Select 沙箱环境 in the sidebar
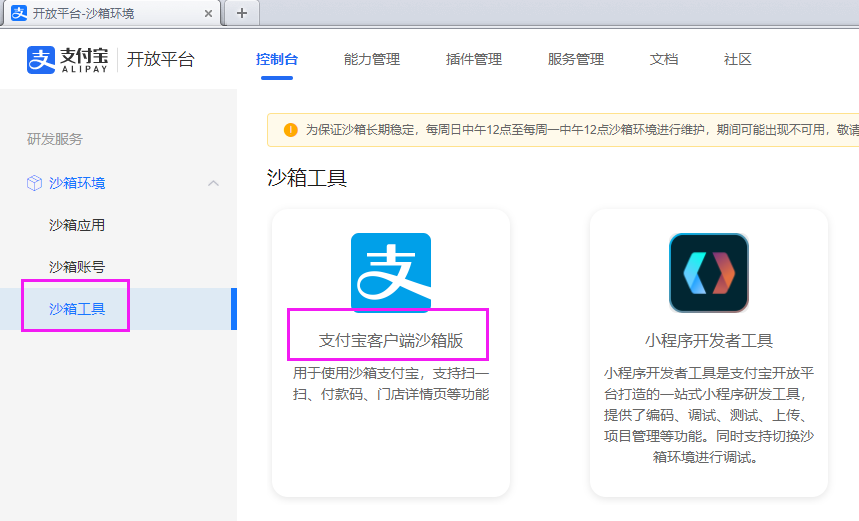 [77, 183]
